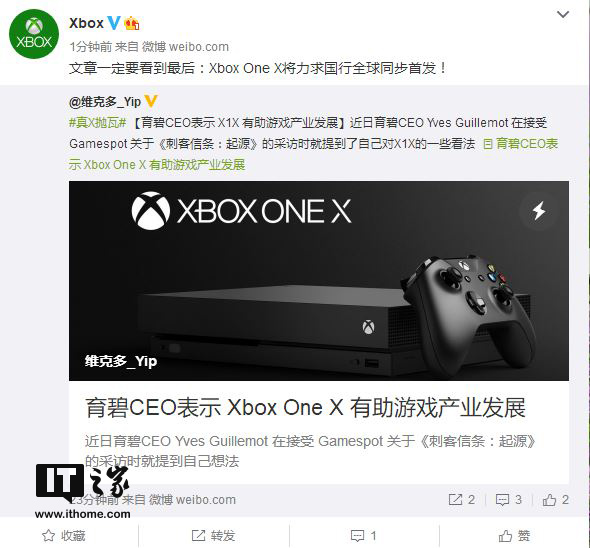Open comments button showing 1
The width and height of the screenshot is (590, 548).
(363, 535)
